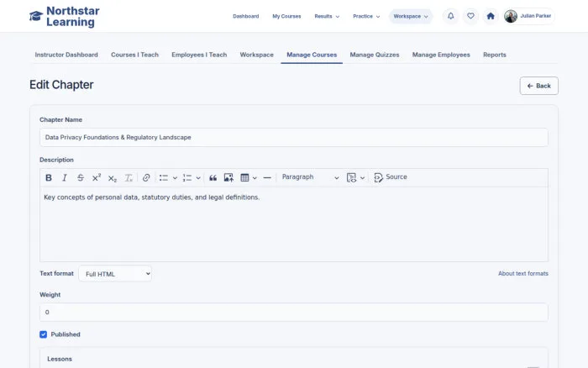Open the Courses I Teach tab

tap(134, 55)
